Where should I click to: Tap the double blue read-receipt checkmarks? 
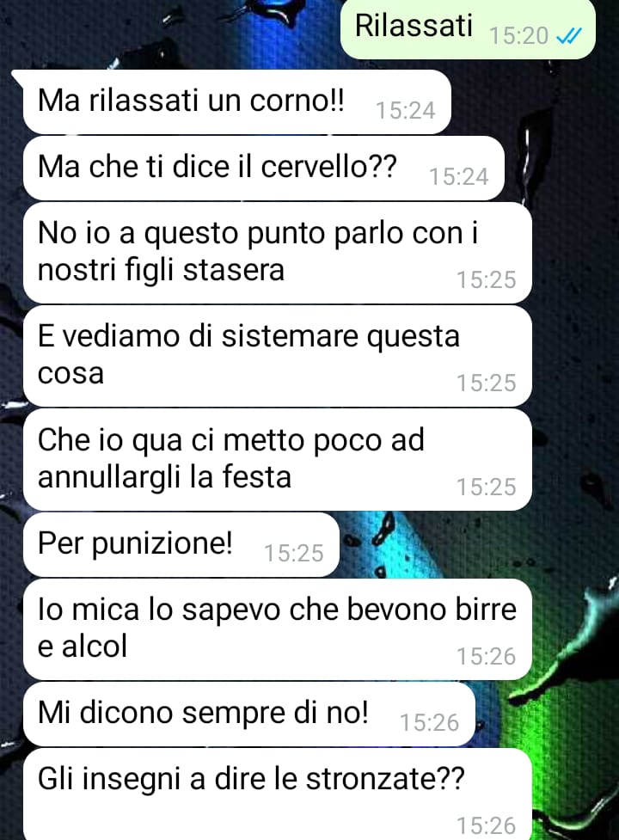tap(568, 36)
